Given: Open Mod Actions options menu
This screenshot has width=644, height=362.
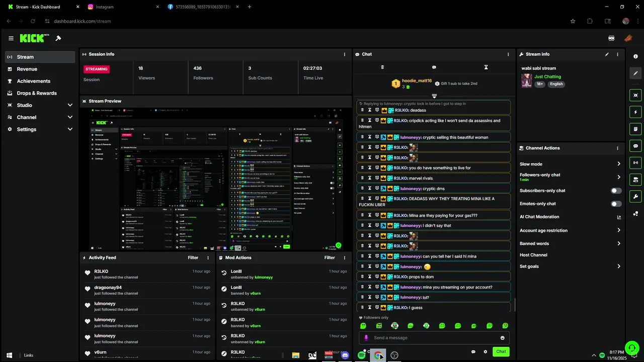Looking at the screenshot, I should (345, 257).
